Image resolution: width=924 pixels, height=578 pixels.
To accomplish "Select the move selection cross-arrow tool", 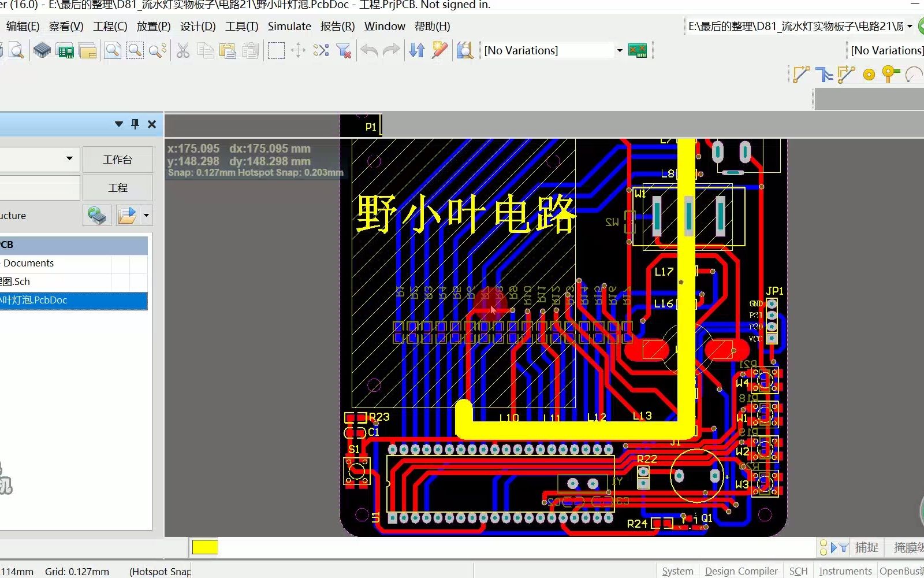I will coord(298,51).
